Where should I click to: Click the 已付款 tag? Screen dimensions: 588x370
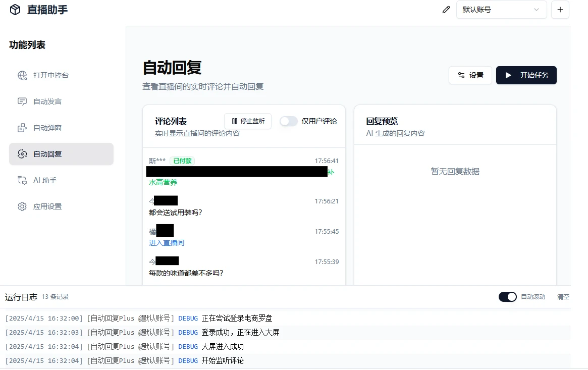[182, 161]
